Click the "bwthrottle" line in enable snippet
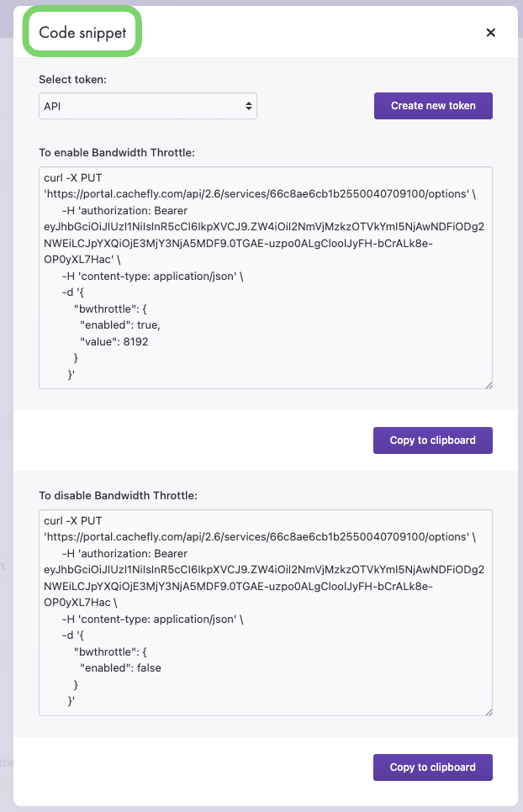The image size is (523, 812). pyautogui.click(x=108, y=308)
